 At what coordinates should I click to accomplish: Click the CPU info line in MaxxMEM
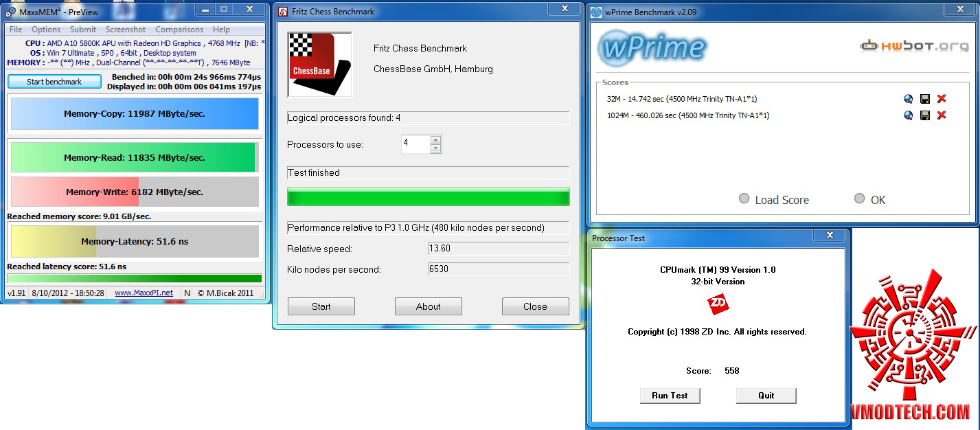point(144,43)
